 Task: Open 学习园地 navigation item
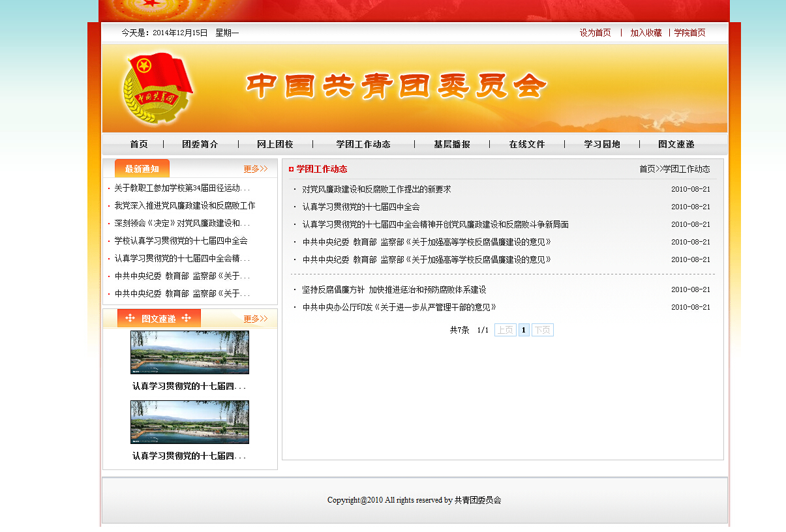pyautogui.click(x=602, y=144)
